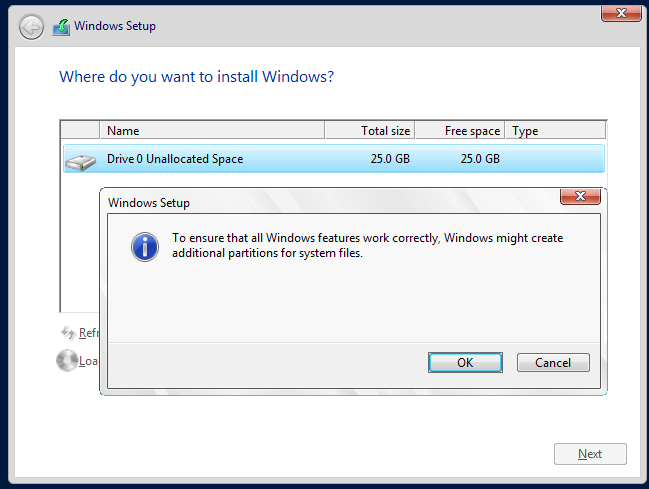Click the Refresh arrows icon
This screenshot has width=649, height=489.
pos(68,332)
